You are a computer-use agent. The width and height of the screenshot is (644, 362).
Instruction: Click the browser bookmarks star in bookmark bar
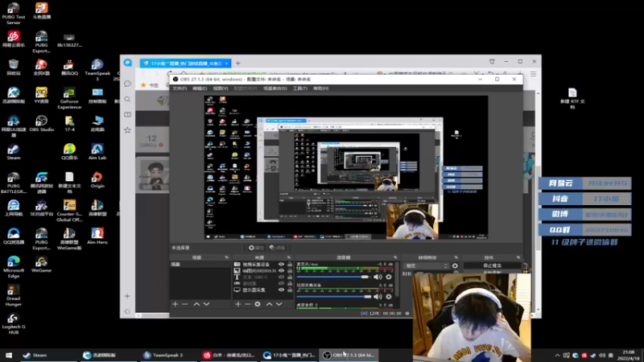coord(143,85)
